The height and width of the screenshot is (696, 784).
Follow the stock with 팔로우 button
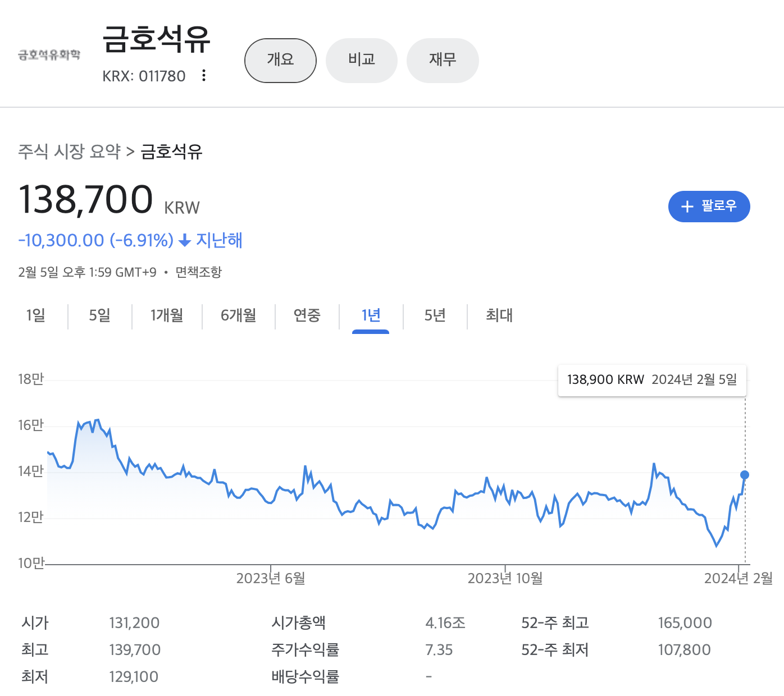pyautogui.click(x=709, y=207)
